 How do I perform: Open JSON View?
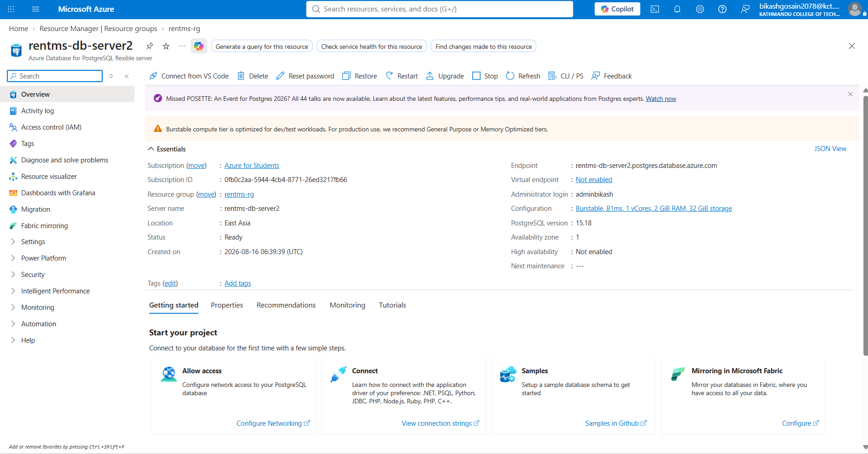tap(830, 149)
